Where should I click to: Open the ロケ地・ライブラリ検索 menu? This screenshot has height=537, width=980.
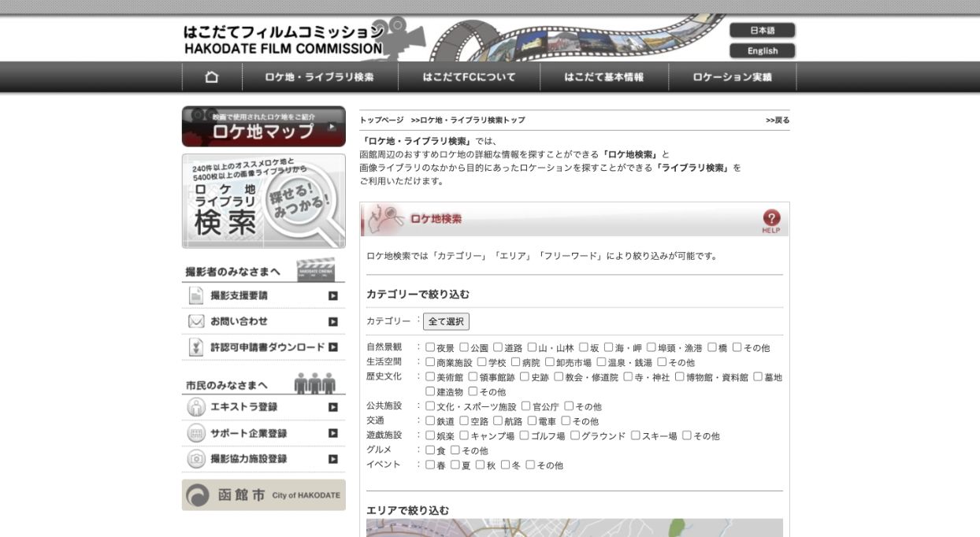coord(319,77)
